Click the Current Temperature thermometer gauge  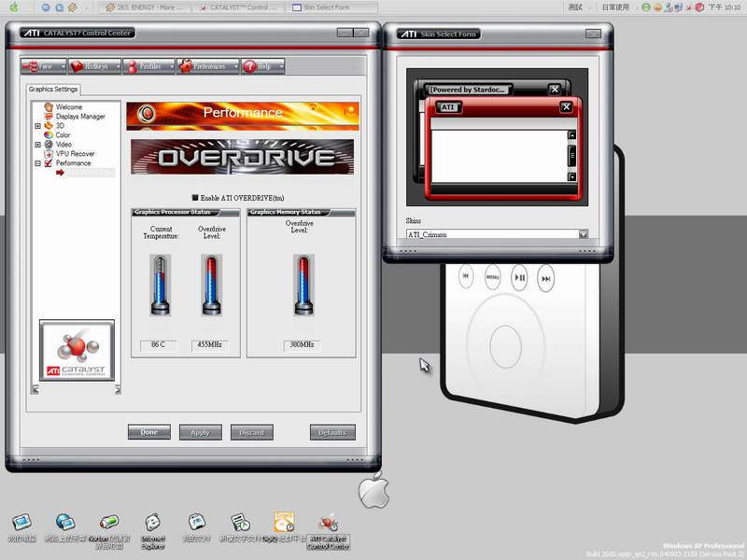click(160, 285)
